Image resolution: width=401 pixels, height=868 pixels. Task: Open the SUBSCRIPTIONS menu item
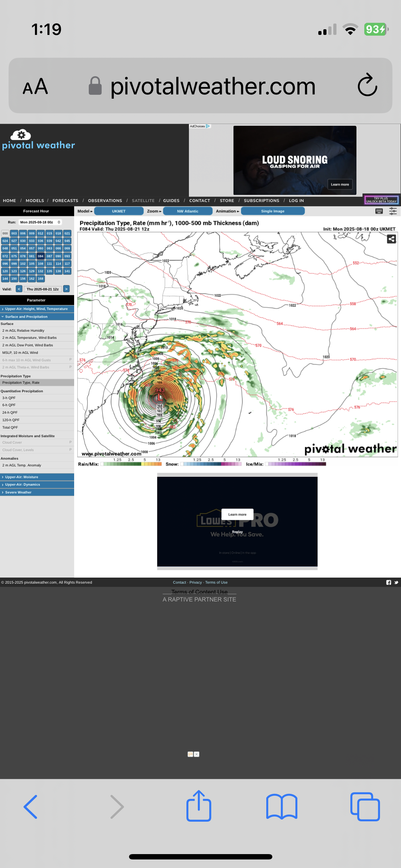pyautogui.click(x=262, y=201)
